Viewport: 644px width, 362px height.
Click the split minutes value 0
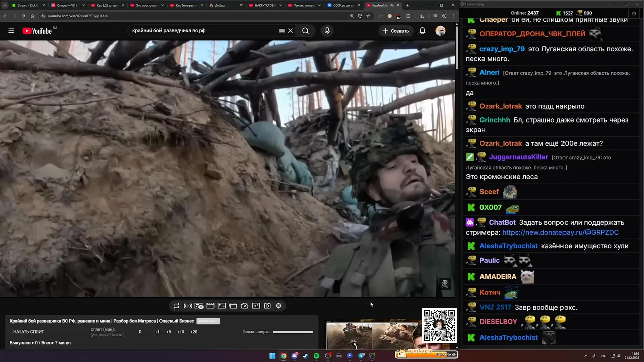tap(140, 332)
